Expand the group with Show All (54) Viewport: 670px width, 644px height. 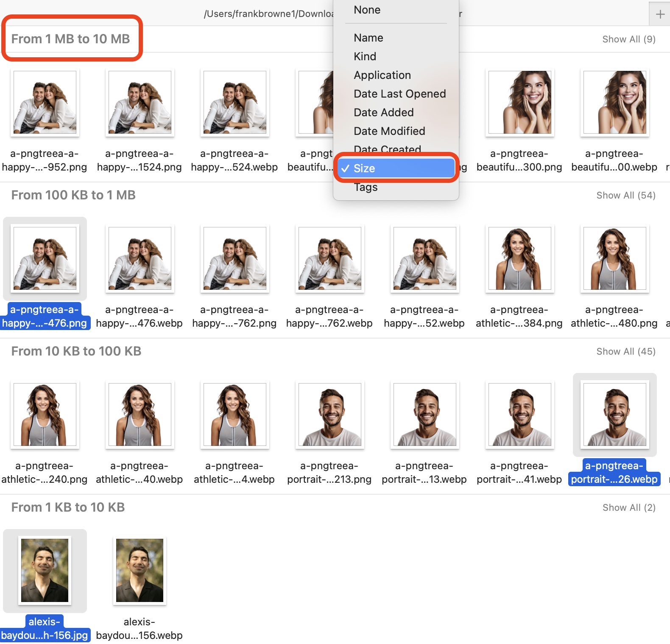click(x=625, y=195)
